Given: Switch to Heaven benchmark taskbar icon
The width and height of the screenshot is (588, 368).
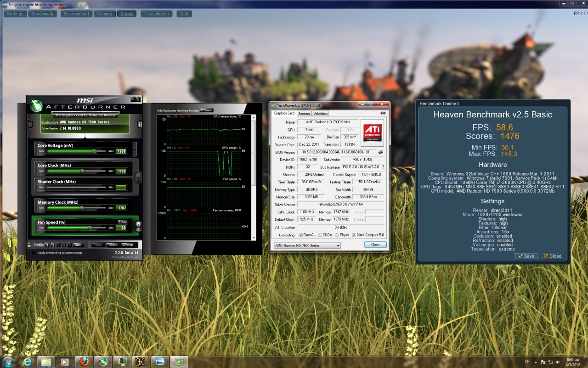Looking at the screenshot, I should point(140,362).
